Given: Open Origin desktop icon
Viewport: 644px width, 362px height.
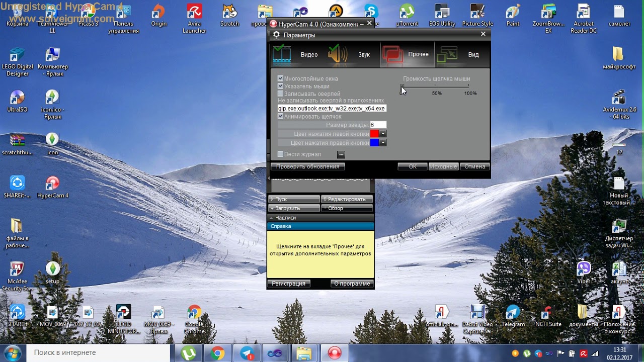Looking at the screenshot, I should 158,16.
